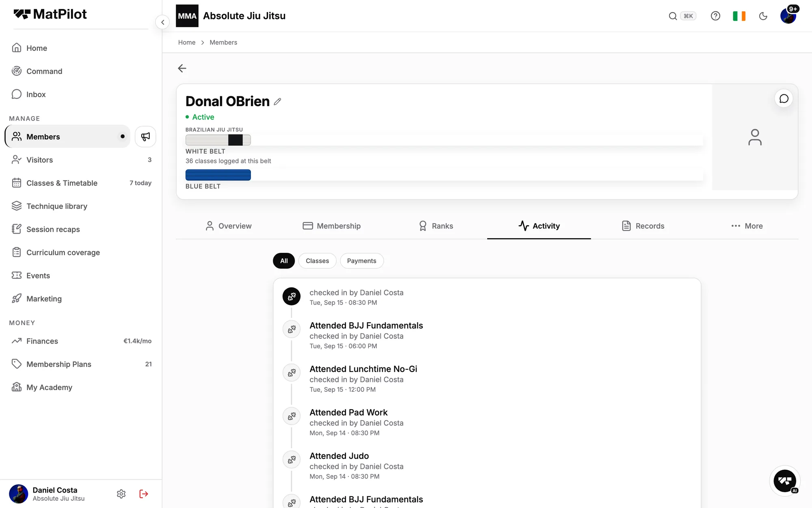Open the settings gear beside Daniel Costa
Viewport: 812px width, 508px height.
121,494
